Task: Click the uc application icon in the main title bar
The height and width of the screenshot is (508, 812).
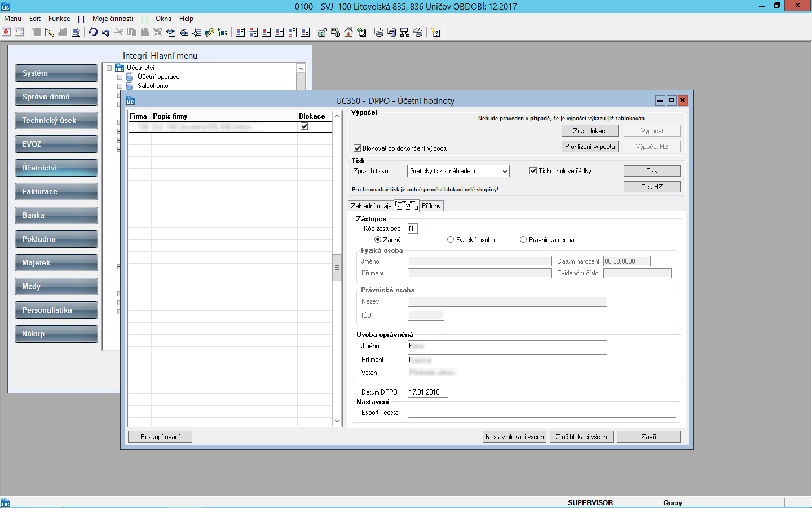Action: click(6, 6)
